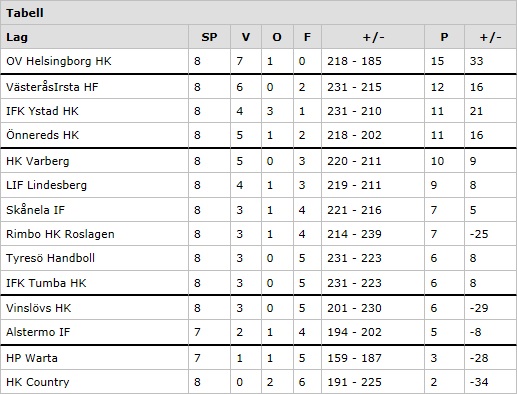
Task: Open VästeråsIrsta HF team link
Action: (x=52, y=87)
